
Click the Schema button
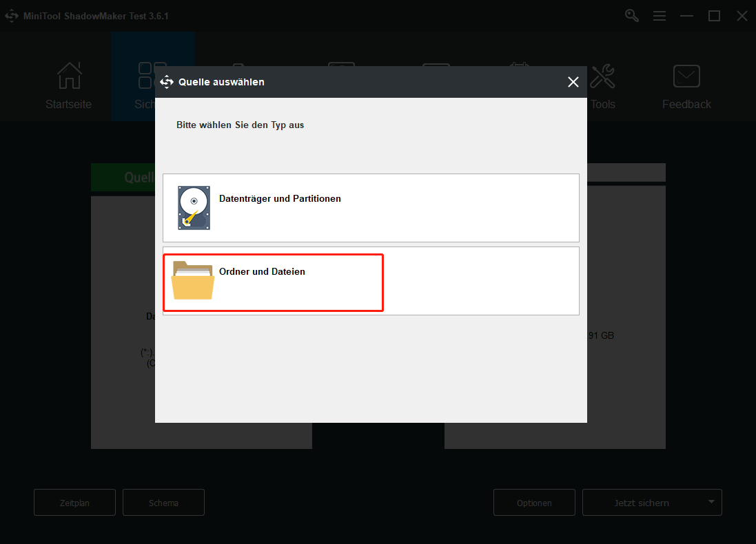163,502
